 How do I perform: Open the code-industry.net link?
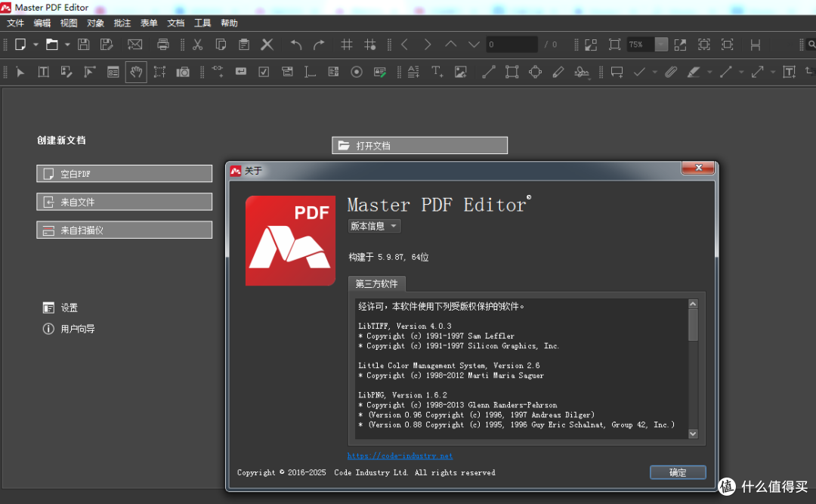click(400, 455)
